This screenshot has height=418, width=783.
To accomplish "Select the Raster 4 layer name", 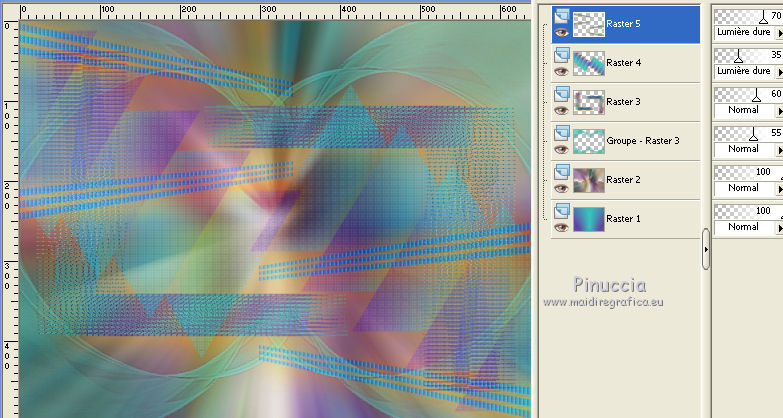I will click(x=623, y=62).
